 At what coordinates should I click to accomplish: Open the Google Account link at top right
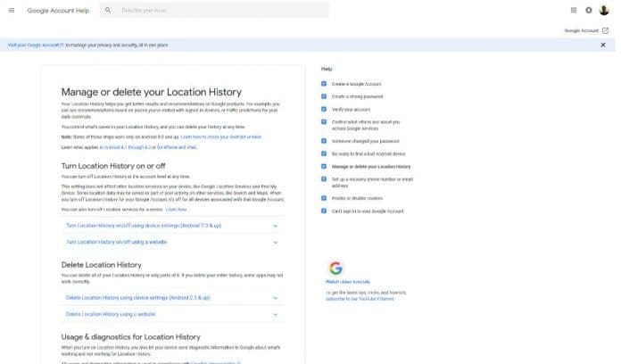[x=581, y=30]
